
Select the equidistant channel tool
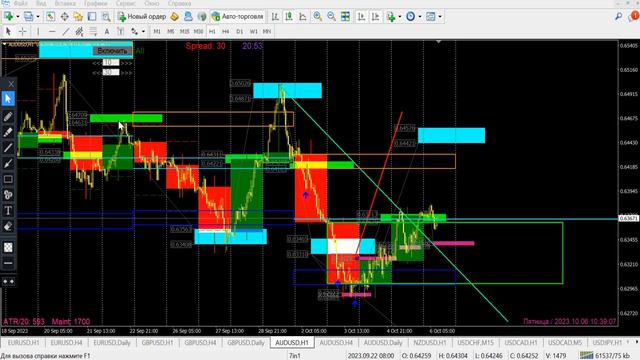tap(79, 31)
